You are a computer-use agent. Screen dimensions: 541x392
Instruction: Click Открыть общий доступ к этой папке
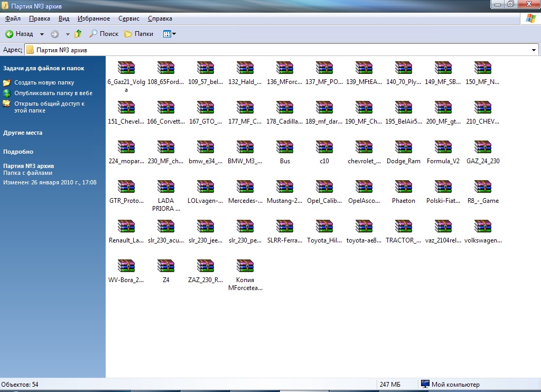coord(49,107)
